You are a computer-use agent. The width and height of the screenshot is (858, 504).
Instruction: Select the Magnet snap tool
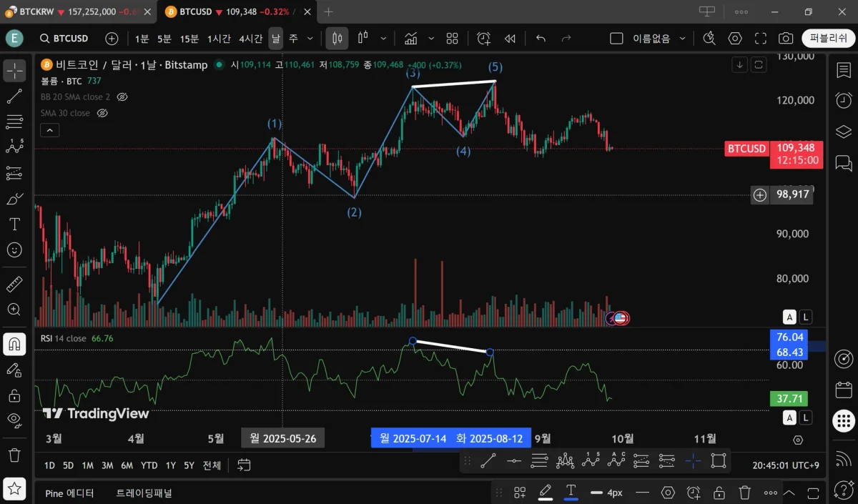(14, 344)
